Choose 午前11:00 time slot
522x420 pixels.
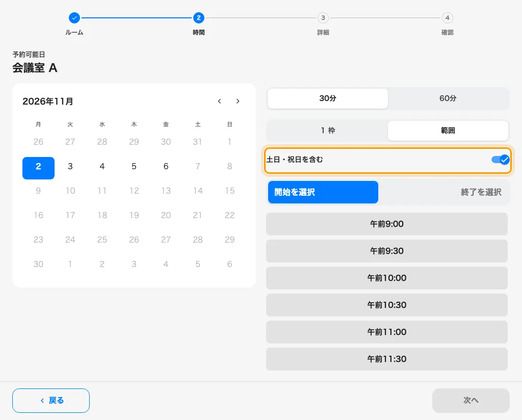(x=387, y=332)
